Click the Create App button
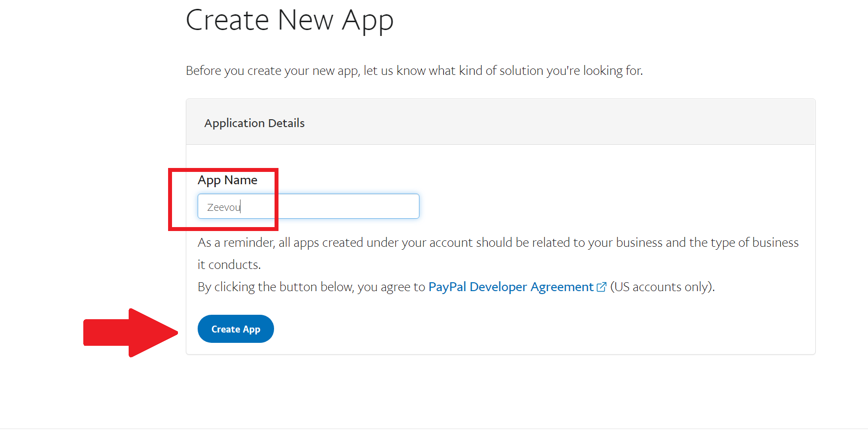Viewport: 868px width, 432px height. tap(236, 329)
